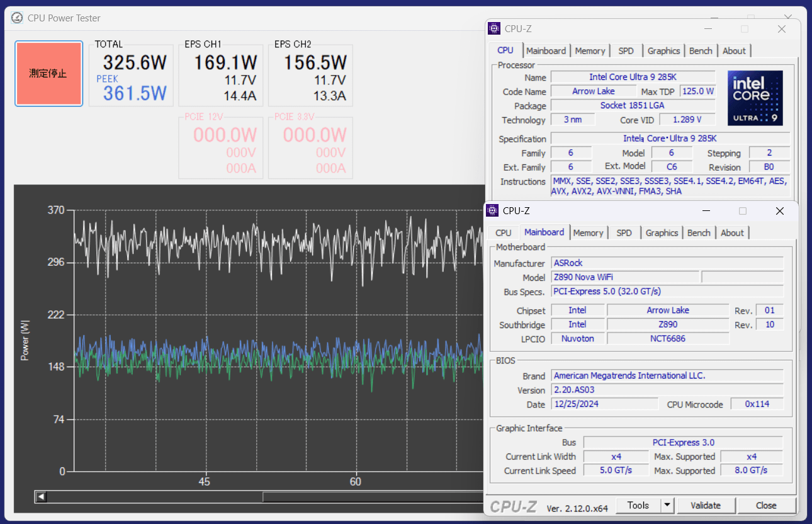This screenshot has height=524, width=812.
Task: Click the Intel Core Ultra 9 logo
Action: [755, 98]
